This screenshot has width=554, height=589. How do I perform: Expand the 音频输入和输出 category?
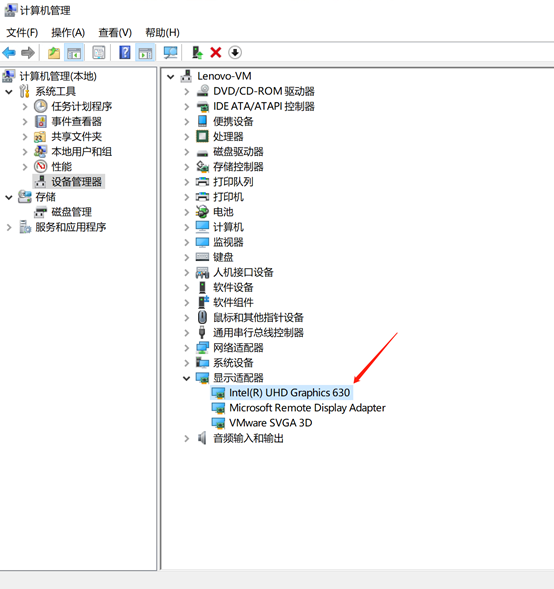point(187,438)
